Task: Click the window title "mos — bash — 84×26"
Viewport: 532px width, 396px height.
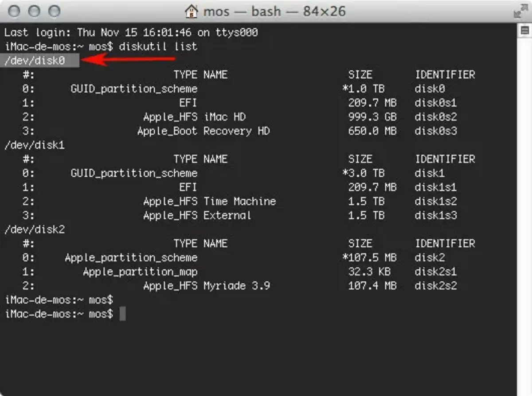Action: coord(274,12)
